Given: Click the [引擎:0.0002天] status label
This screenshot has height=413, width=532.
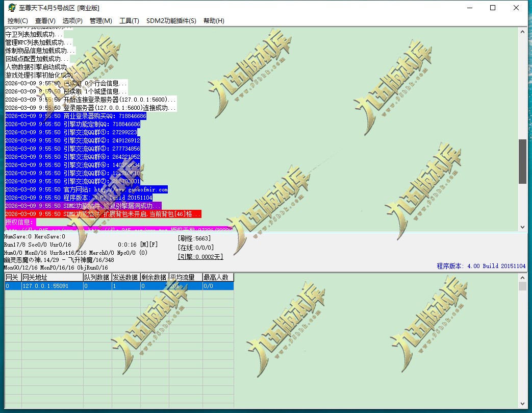Looking at the screenshot, I should pyautogui.click(x=200, y=257).
